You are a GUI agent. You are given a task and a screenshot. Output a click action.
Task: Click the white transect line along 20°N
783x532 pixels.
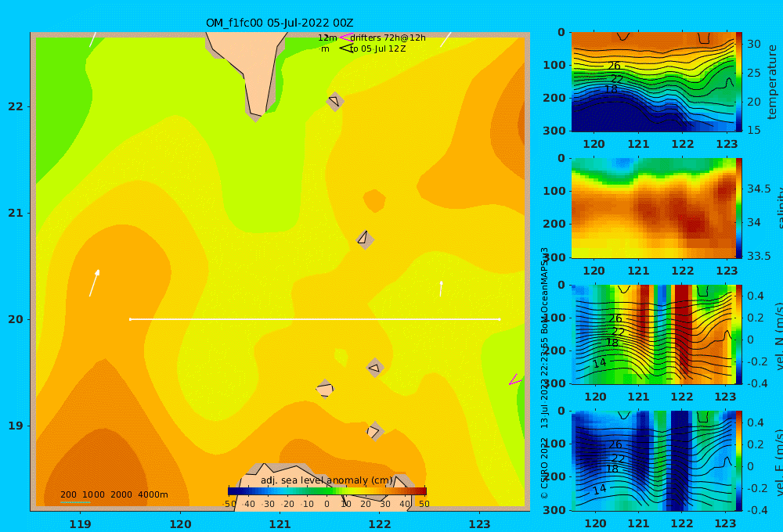(315, 319)
